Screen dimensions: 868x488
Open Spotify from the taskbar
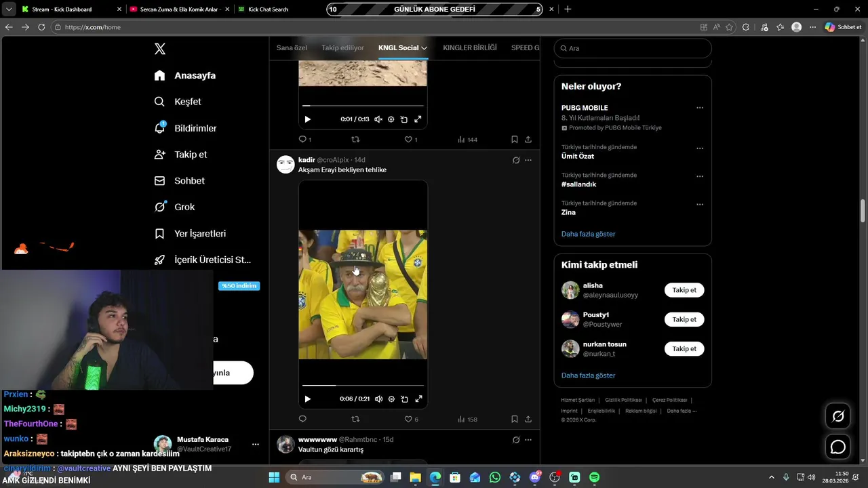(x=594, y=477)
